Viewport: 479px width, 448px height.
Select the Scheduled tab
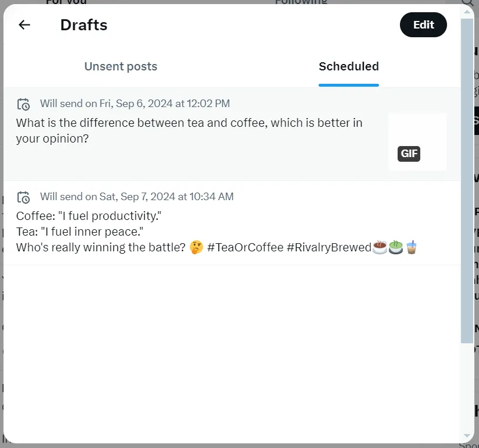tap(349, 66)
